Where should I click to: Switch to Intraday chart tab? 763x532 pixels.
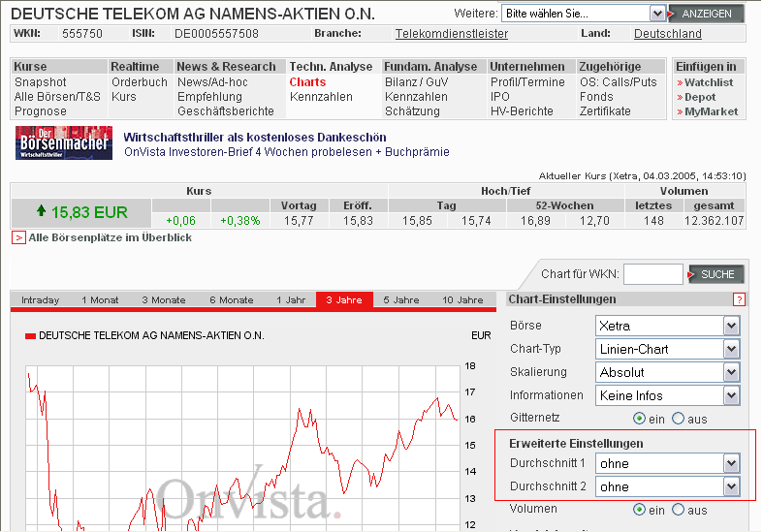click(41, 300)
